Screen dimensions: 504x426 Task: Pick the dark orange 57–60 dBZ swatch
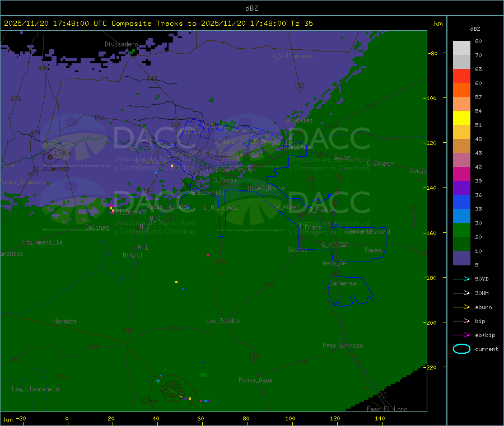[x=461, y=90]
